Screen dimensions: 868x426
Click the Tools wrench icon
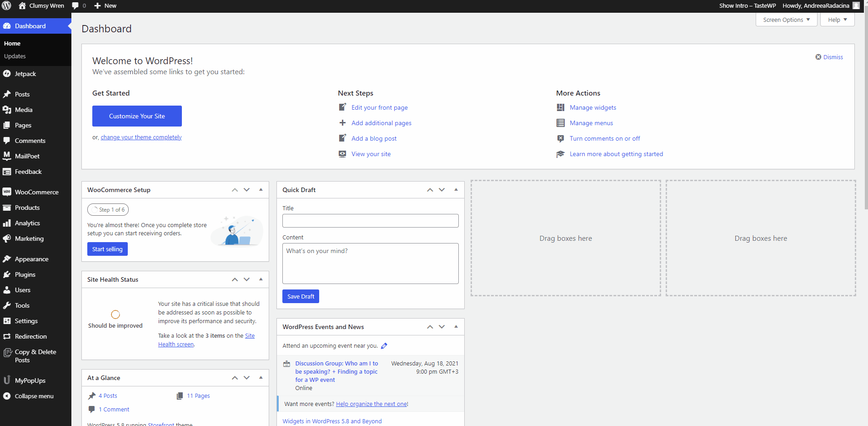pos(7,305)
